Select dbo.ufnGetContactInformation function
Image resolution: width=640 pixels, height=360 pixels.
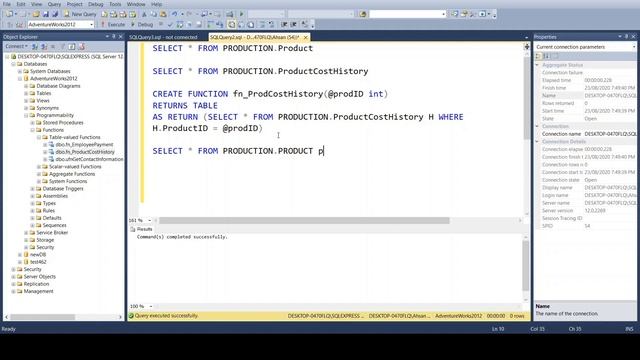[89, 160]
